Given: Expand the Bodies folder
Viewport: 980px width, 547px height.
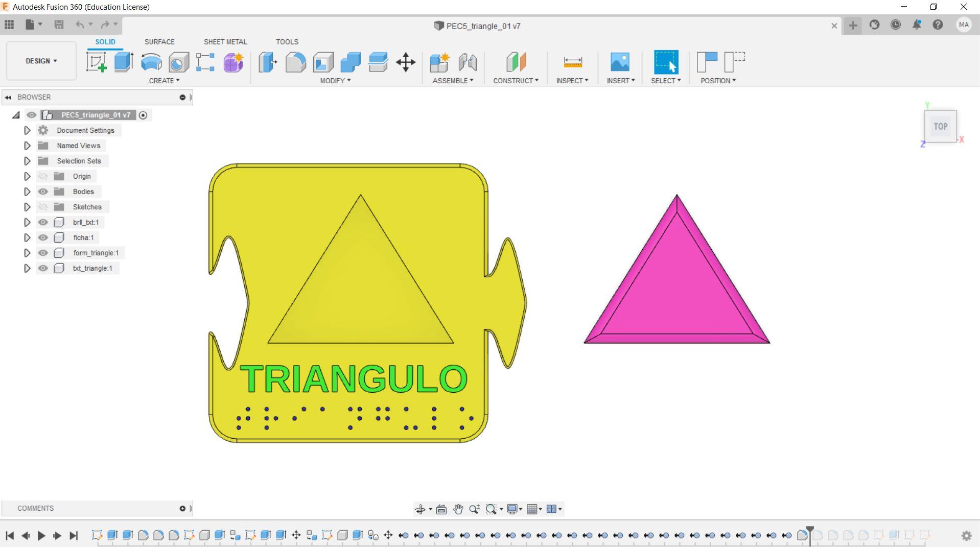Looking at the screenshot, I should click(27, 192).
